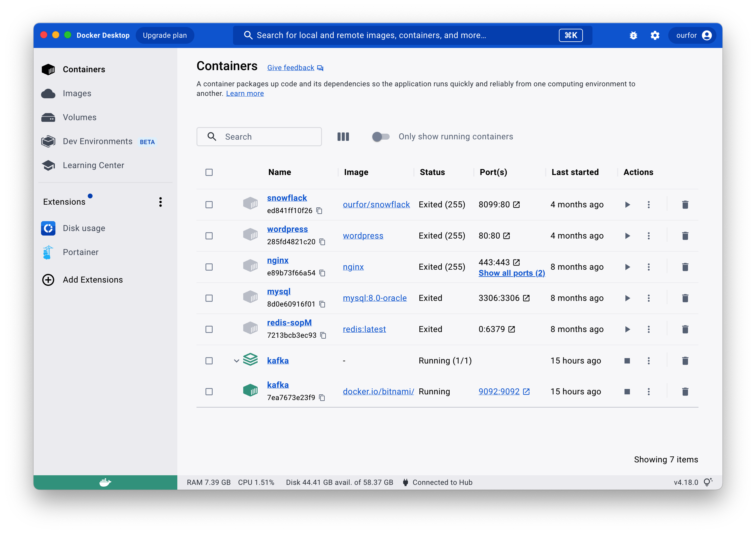Click the Images icon in sidebar
The image size is (756, 534).
tap(49, 93)
